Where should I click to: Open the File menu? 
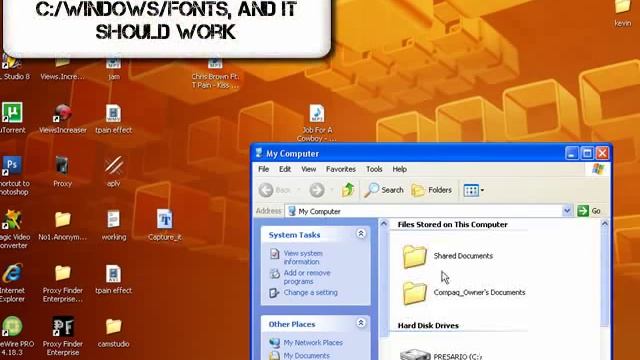tap(263, 169)
